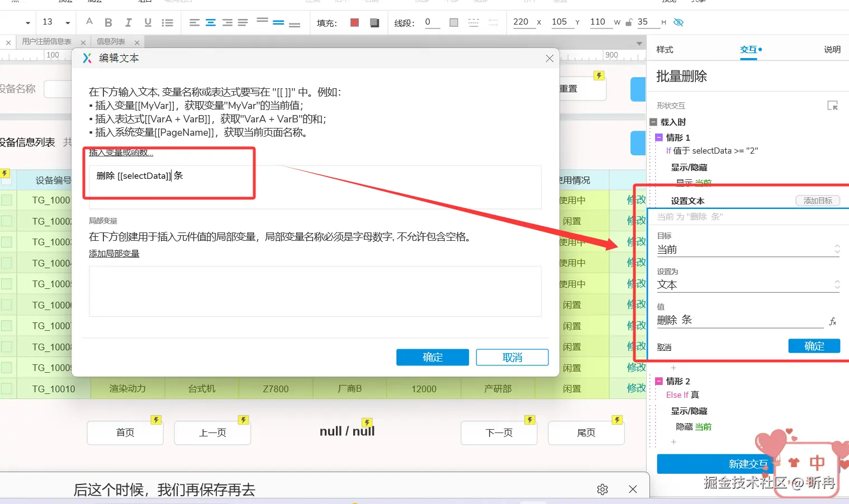The height and width of the screenshot is (504, 849).
Task: Select the 设置文本 action row
Action: pyautogui.click(x=687, y=201)
